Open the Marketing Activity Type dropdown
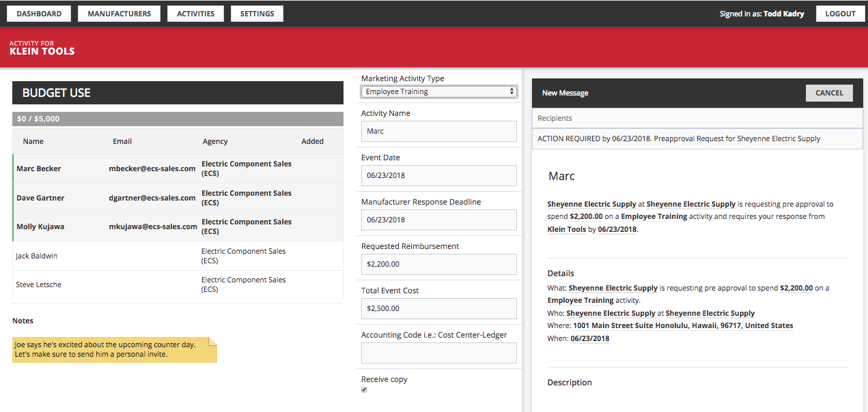 coord(439,91)
